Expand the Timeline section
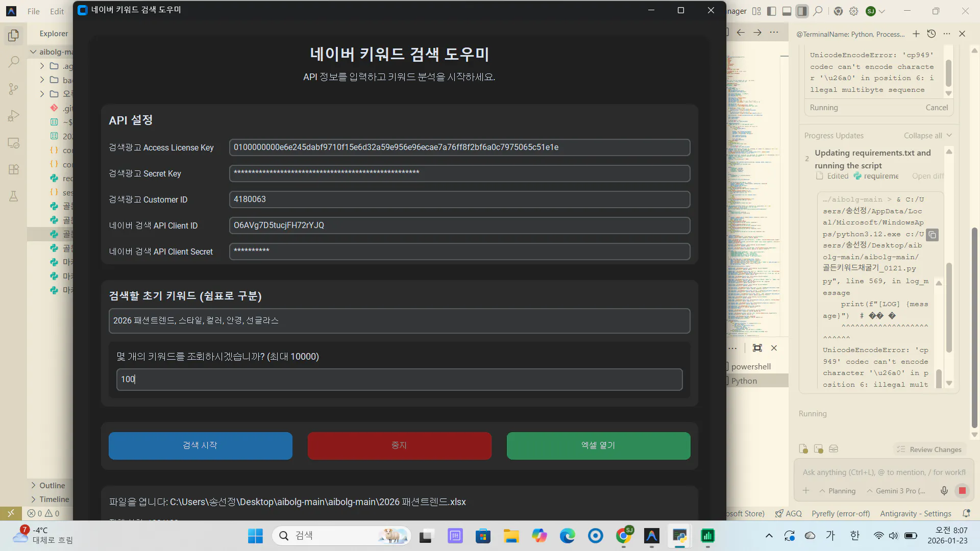This screenshot has height=551, width=980. (54, 499)
